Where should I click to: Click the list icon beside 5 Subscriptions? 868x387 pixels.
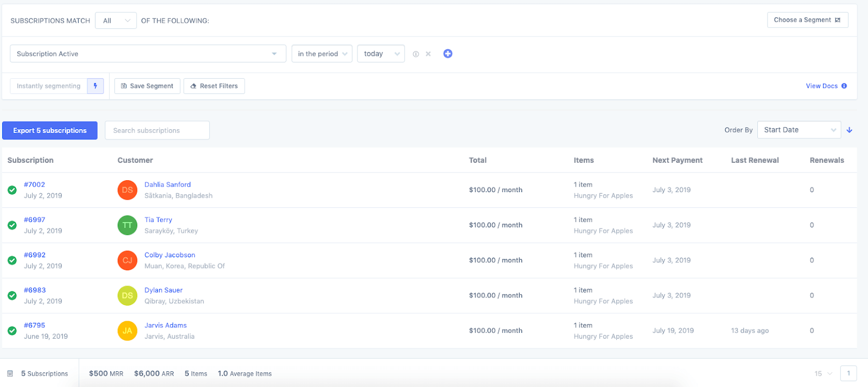[x=10, y=374]
